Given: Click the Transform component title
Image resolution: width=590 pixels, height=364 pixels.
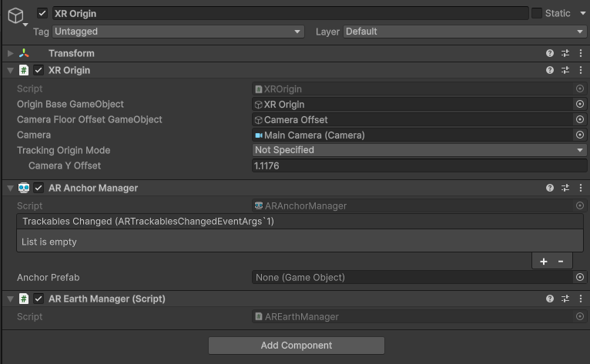Looking at the screenshot, I should (x=72, y=53).
